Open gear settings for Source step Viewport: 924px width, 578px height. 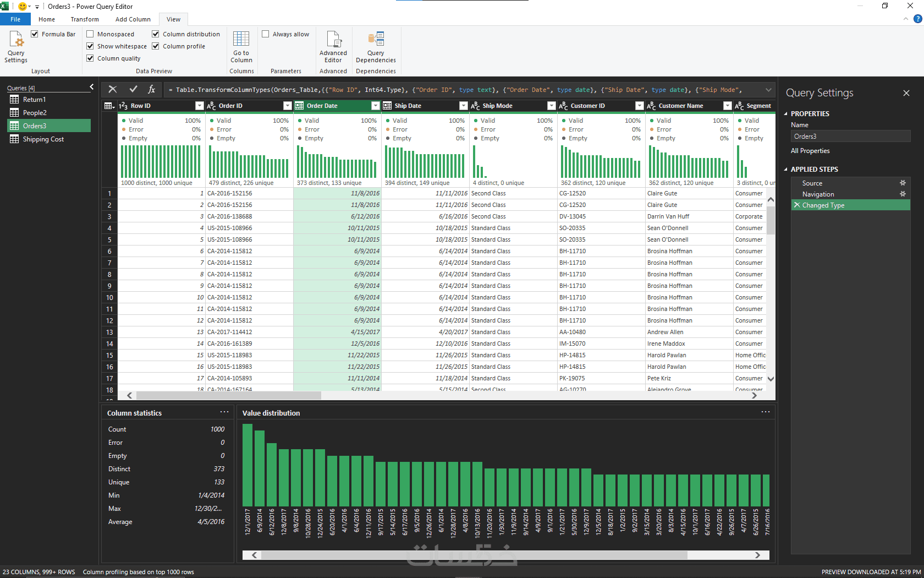(x=903, y=183)
